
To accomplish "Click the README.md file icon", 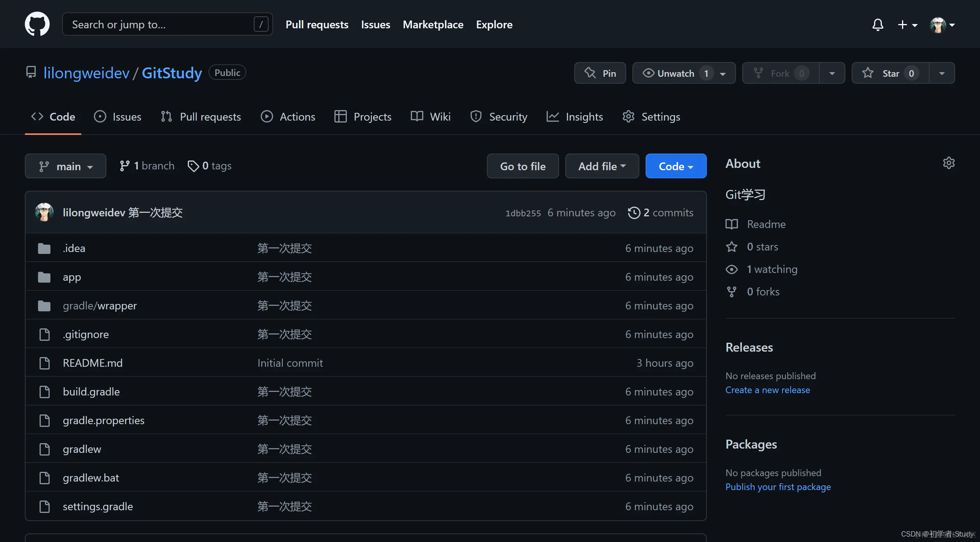I will [44, 363].
